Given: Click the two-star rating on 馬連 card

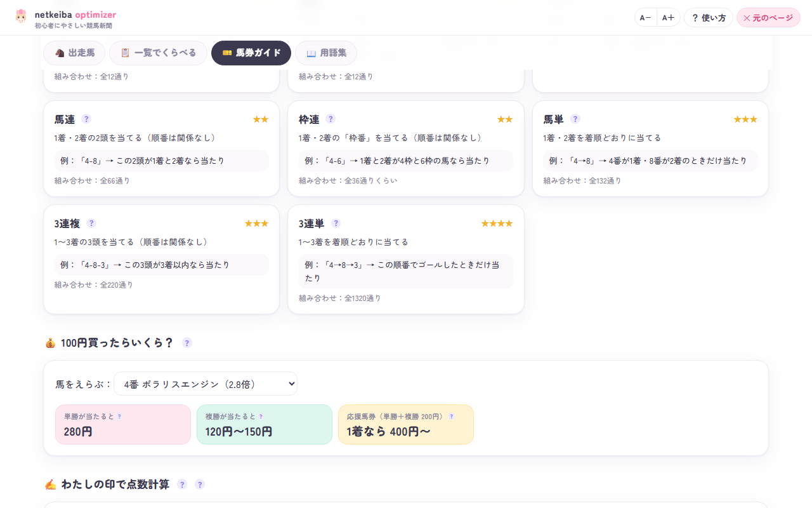Looking at the screenshot, I should pyautogui.click(x=261, y=119).
